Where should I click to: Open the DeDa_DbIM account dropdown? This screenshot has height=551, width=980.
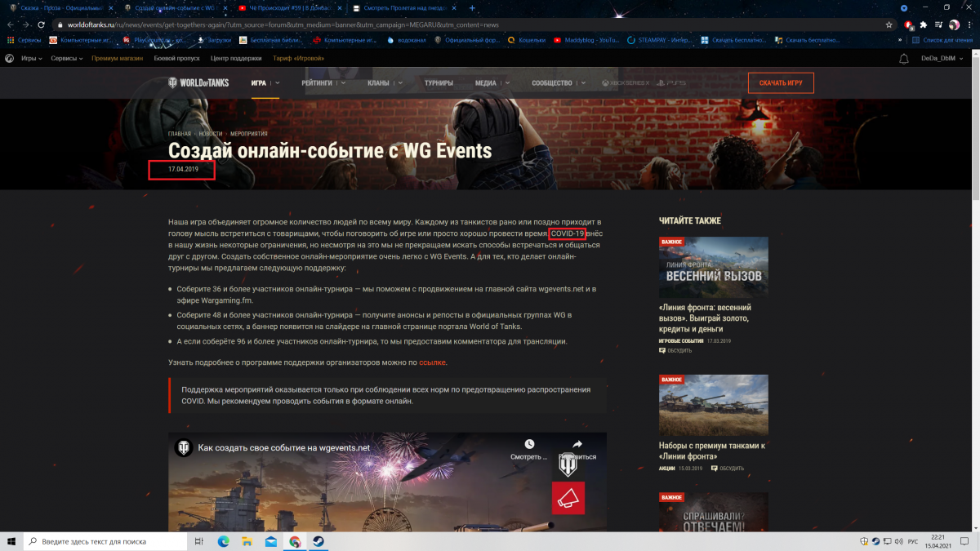pos(941,59)
